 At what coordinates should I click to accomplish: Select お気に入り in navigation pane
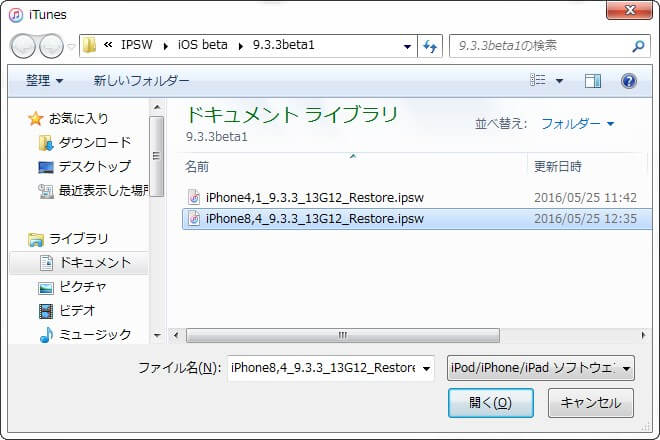tap(78, 118)
